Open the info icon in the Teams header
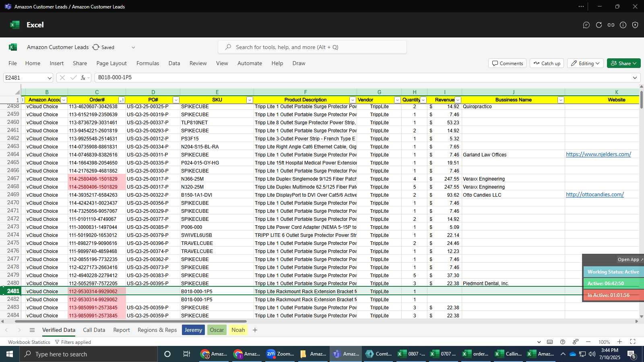Screen dimensions: 644x362 (623, 25)
